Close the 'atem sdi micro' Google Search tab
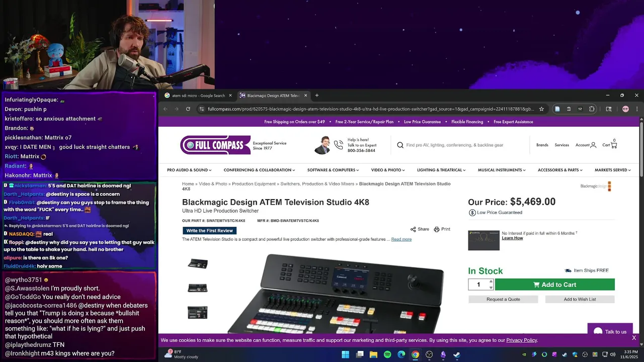The image size is (644, 362). (230, 96)
